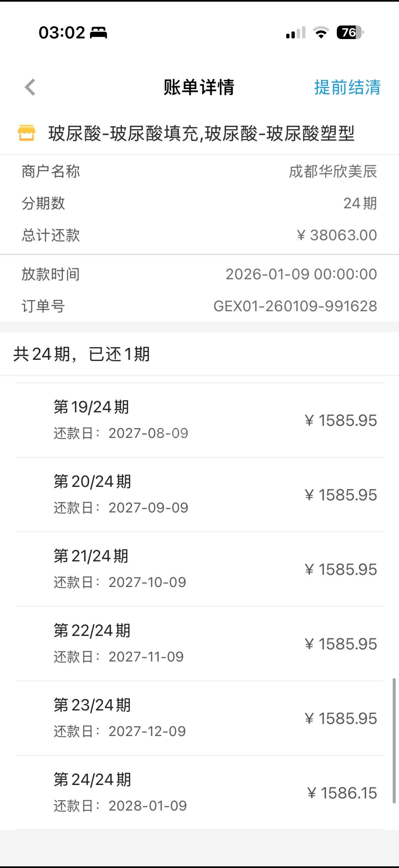399x868 pixels.
Task: Open installment 第19/24期 row
Action: coord(199,420)
